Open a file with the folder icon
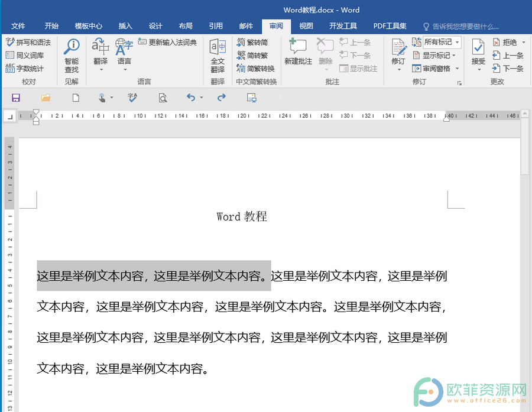 pyautogui.click(x=46, y=98)
